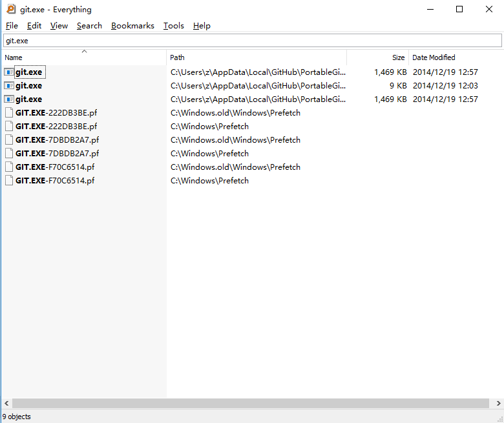504x423 pixels.
Task: Sort results by Date Modified column header
Action: [x=456, y=57]
